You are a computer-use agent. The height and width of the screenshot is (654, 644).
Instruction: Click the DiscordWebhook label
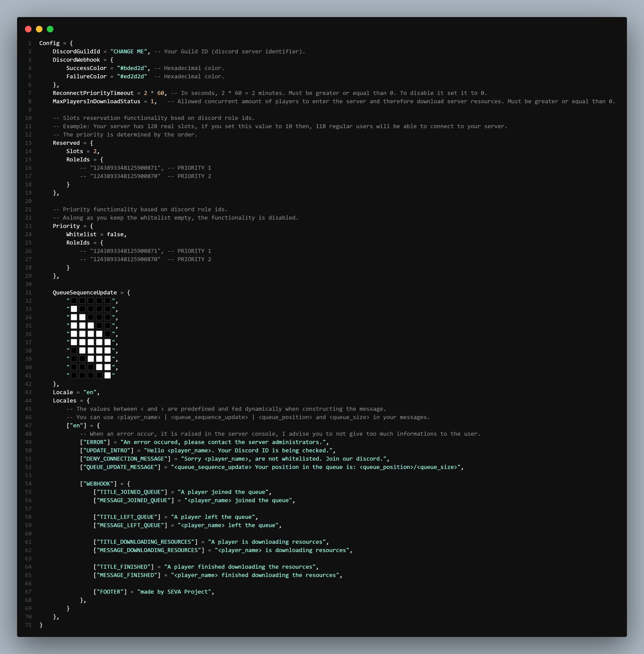(76, 59)
